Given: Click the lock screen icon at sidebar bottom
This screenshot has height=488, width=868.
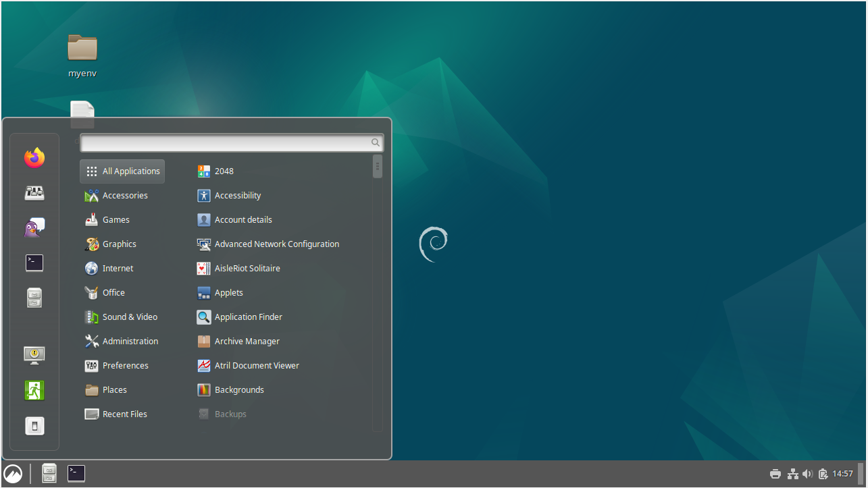Looking at the screenshot, I should pyautogui.click(x=34, y=426).
